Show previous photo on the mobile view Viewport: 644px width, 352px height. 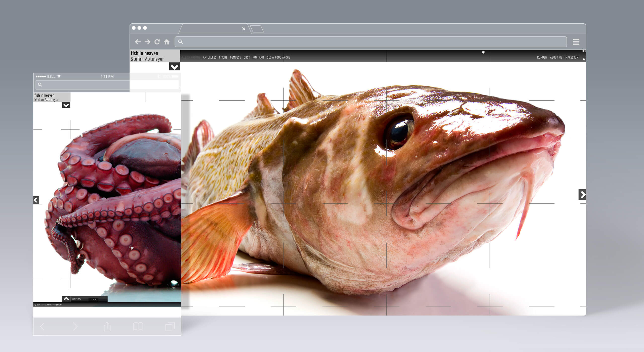[36, 200]
